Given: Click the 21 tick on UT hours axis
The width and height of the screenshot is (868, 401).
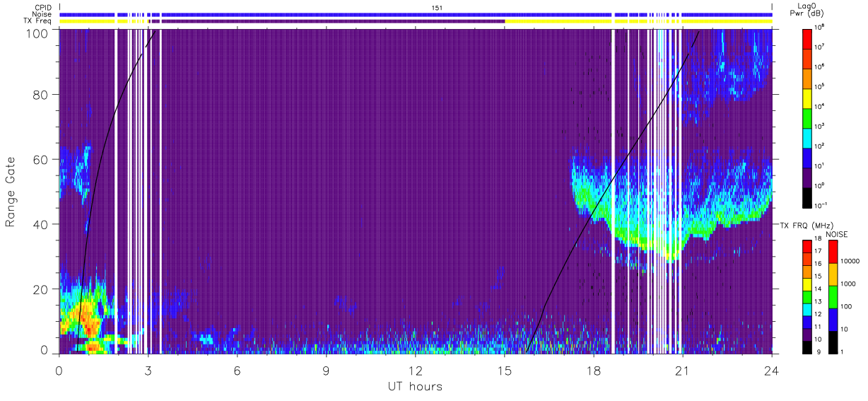Looking at the screenshot, I should (683, 370).
